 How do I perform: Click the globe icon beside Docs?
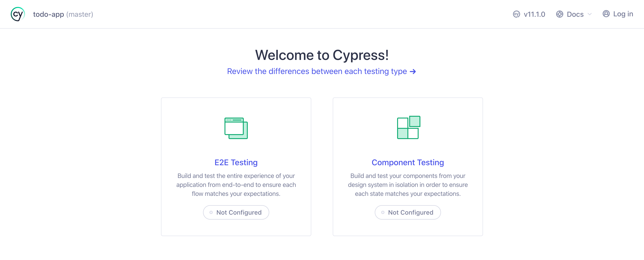pyautogui.click(x=559, y=14)
